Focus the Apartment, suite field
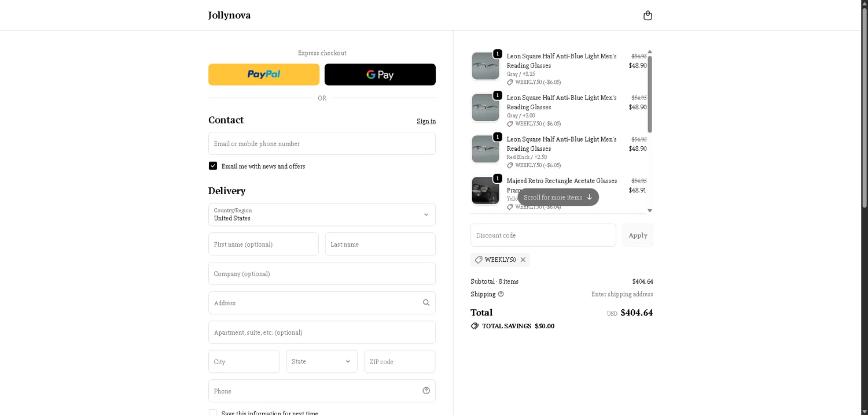 tap(322, 332)
